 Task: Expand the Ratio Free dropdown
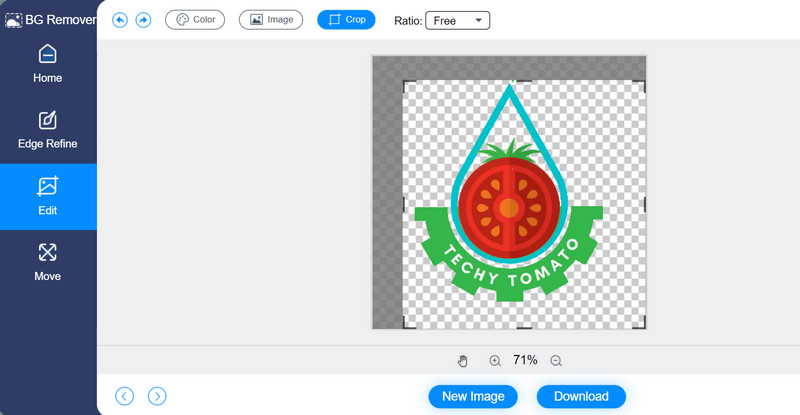[x=458, y=21]
